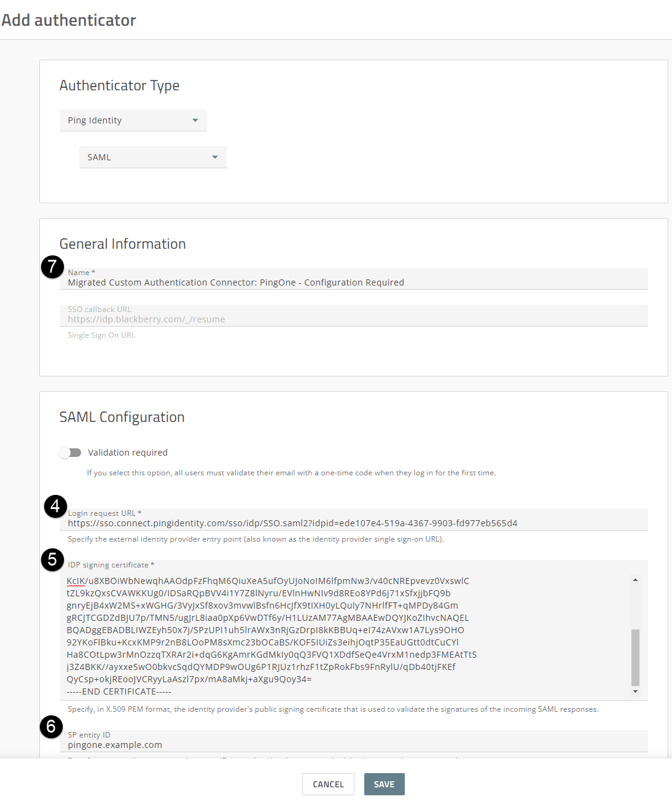Click the Login request URL field
This screenshot has width=672, height=810.
click(353, 523)
